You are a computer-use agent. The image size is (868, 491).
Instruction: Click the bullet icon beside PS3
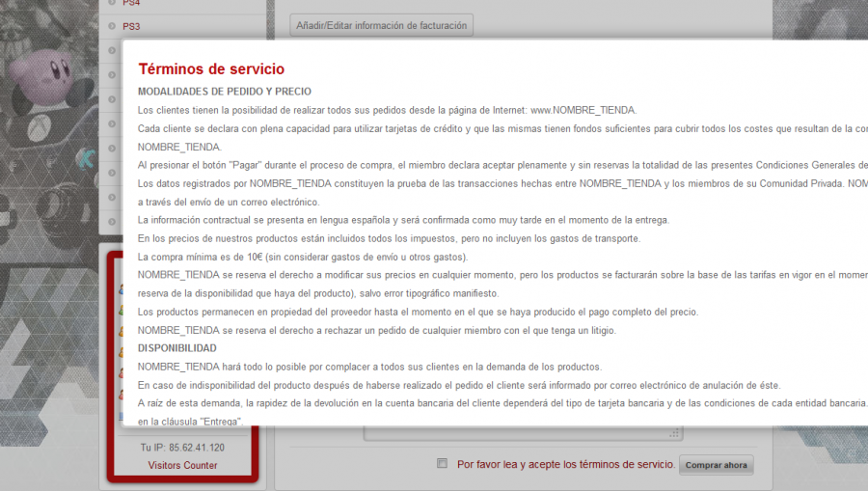click(x=112, y=26)
